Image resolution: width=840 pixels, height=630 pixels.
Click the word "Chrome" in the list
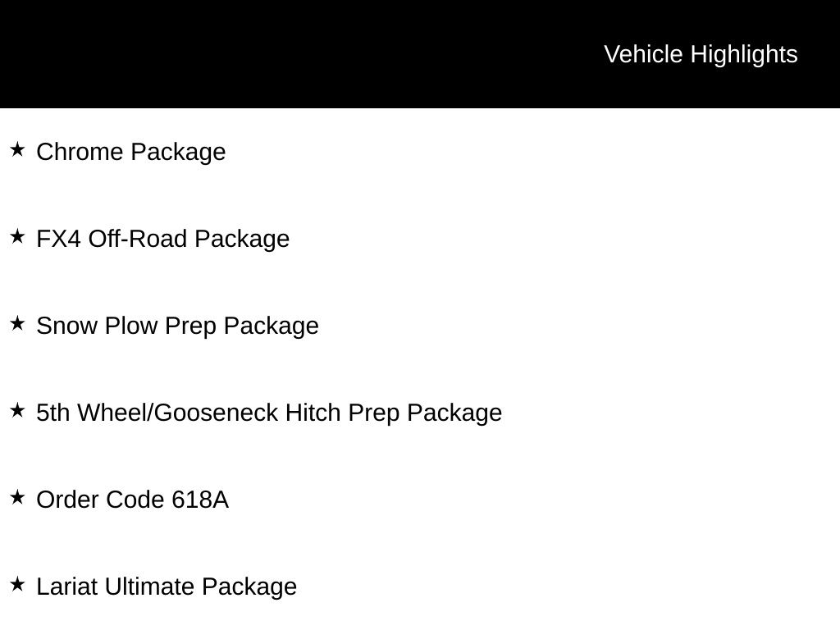tap(80, 152)
